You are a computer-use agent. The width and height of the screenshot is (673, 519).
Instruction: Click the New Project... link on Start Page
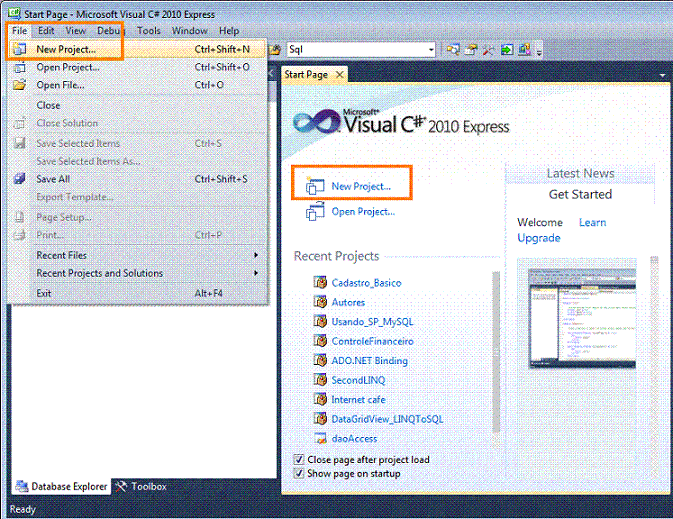(361, 186)
